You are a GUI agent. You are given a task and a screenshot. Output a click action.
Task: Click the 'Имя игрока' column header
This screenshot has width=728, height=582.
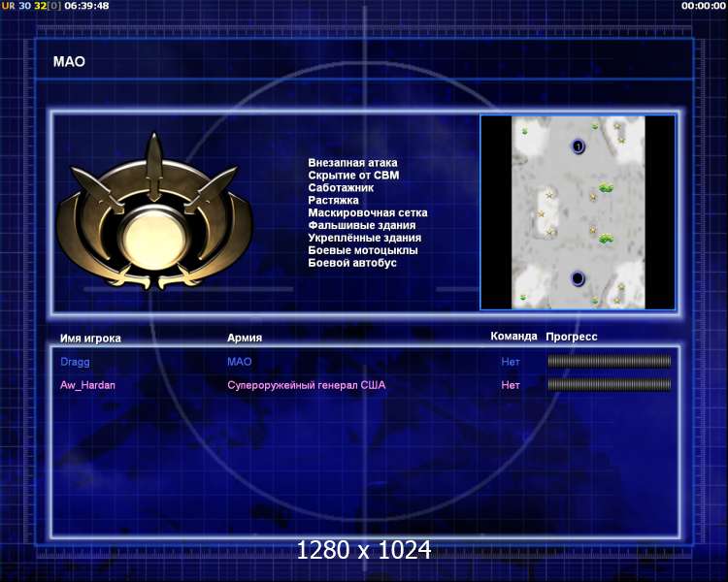(90, 339)
